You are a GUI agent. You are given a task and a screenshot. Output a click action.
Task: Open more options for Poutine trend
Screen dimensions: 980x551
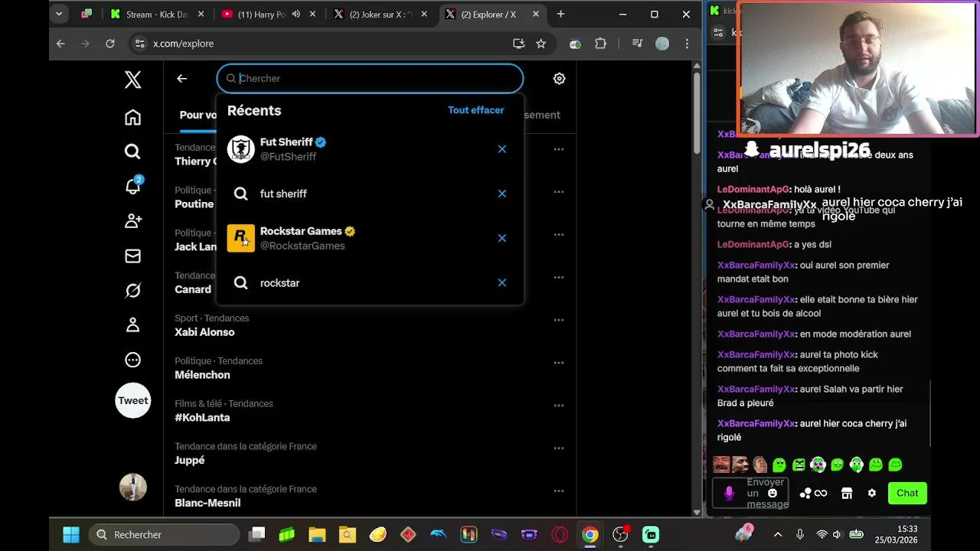[559, 192]
